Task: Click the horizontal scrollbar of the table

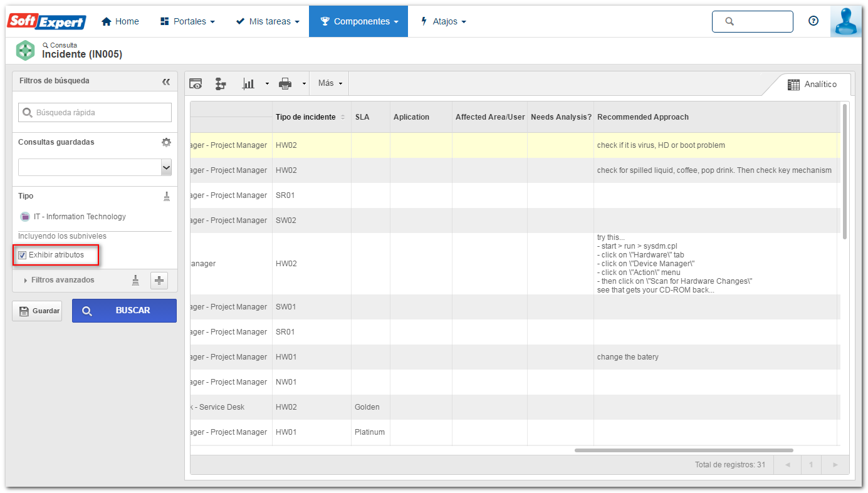Action: [684, 450]
